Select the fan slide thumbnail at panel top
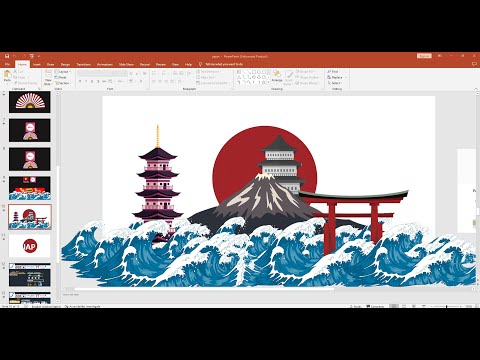This screenshot has width=480, height=360. click(x=30, y=102)
